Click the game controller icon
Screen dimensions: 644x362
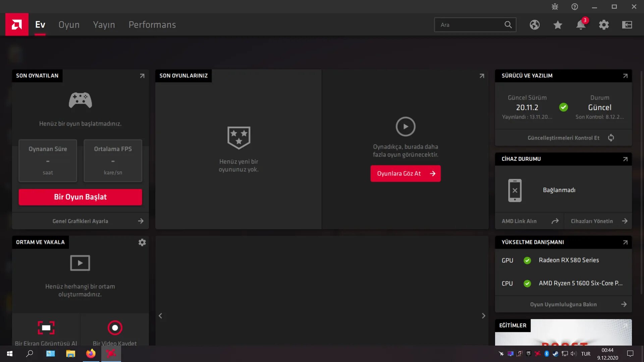80,100
